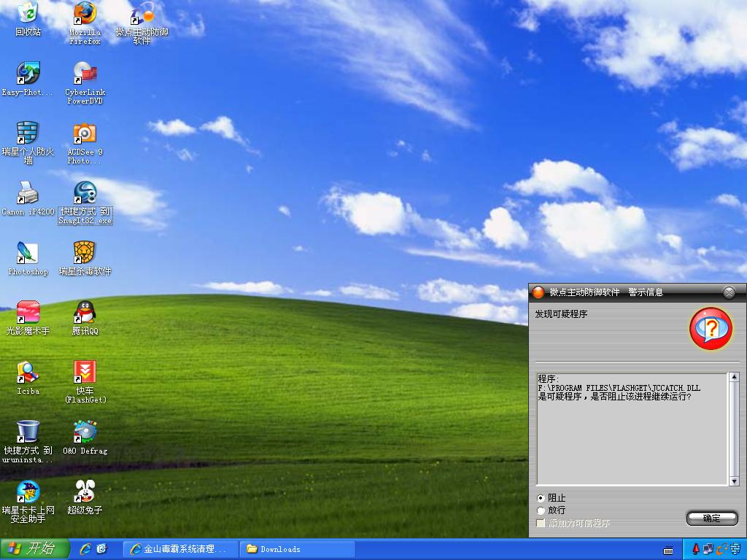Click the firewall shield tray icon at far right
Image resolution: width=747 pixels, height=560 pixels.
(x=735, y=549)
